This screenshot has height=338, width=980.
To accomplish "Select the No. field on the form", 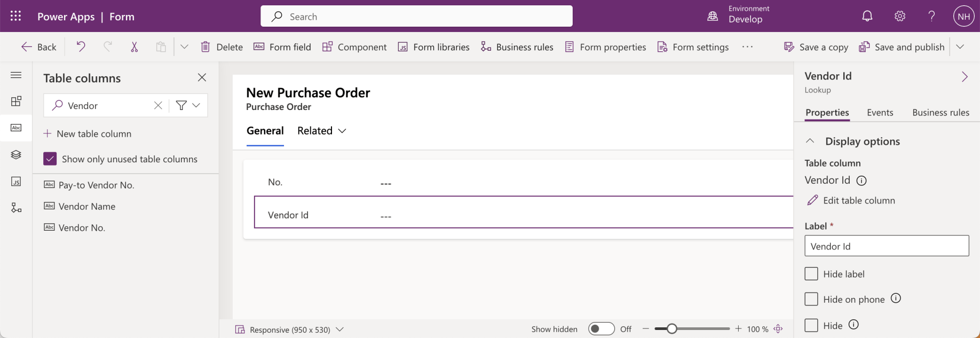I will [523, 182].
